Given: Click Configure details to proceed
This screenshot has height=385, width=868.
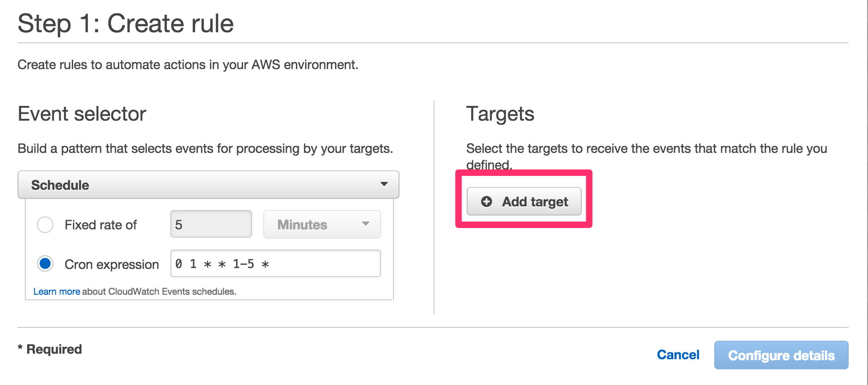Looking at the screenshot, I should pyautogui.click(x=781, y=355).
